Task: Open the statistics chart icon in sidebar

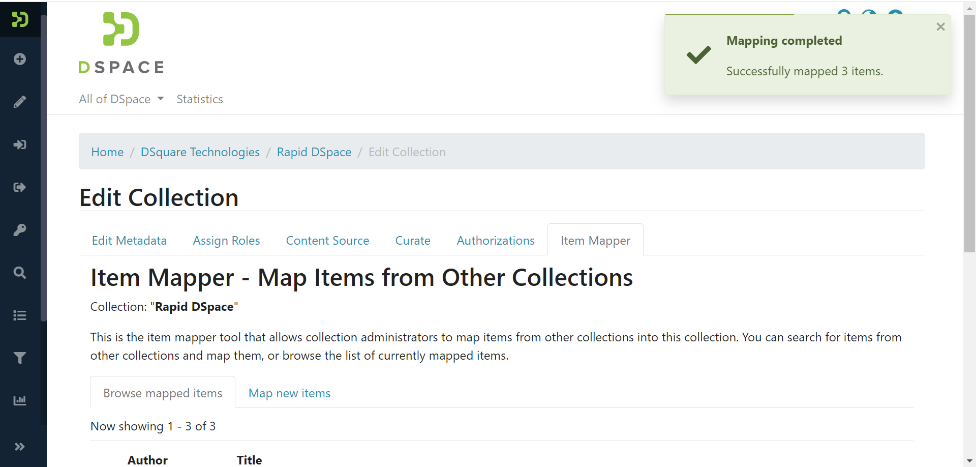Action: point(20,401)
